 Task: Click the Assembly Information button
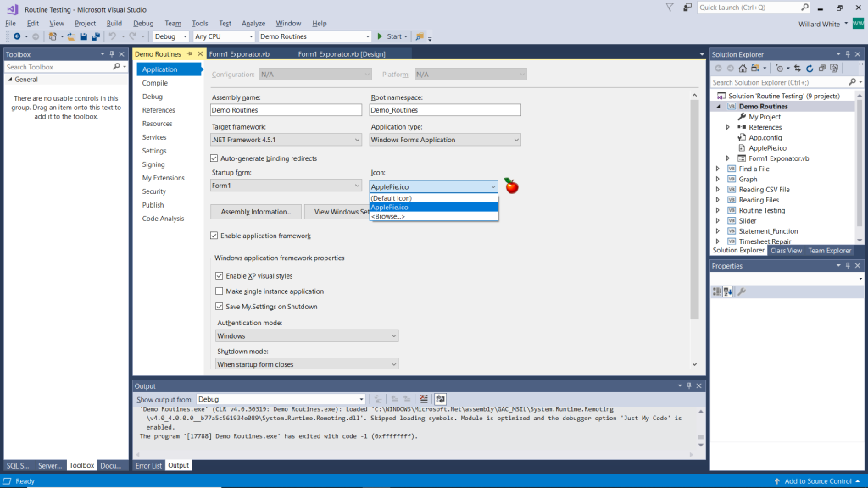click(x=255, y=212)
